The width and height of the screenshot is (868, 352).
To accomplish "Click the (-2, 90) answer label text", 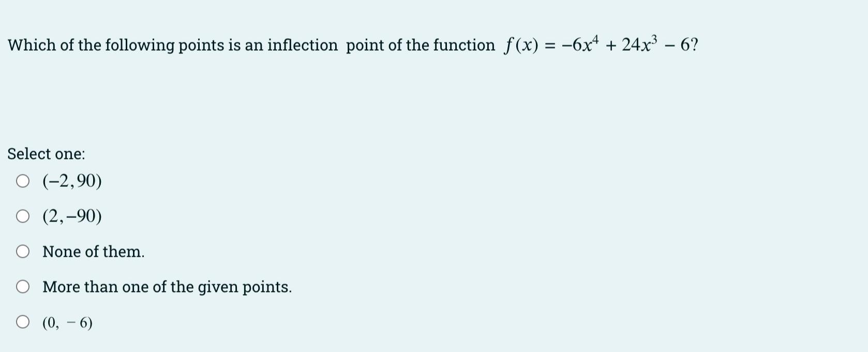I will click(71, 181).
